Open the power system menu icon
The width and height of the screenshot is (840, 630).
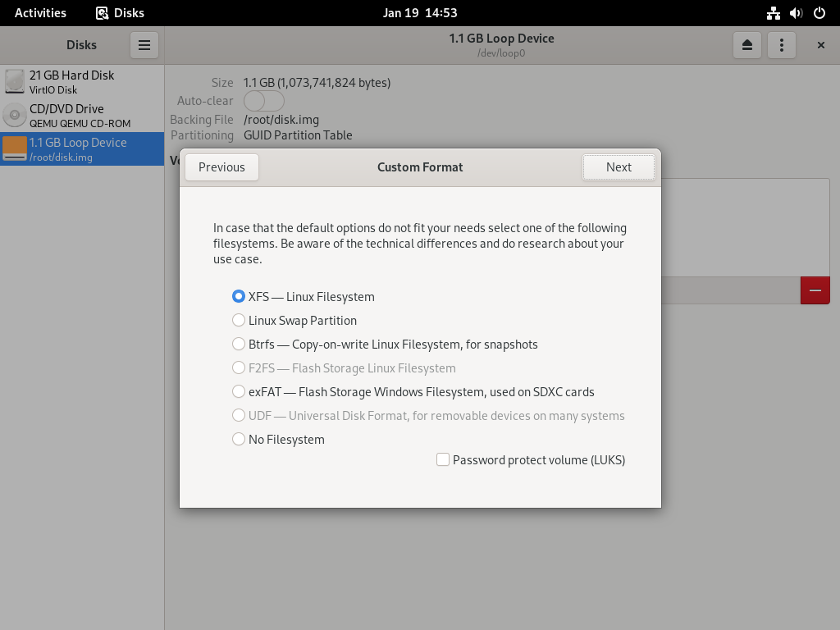819,13
